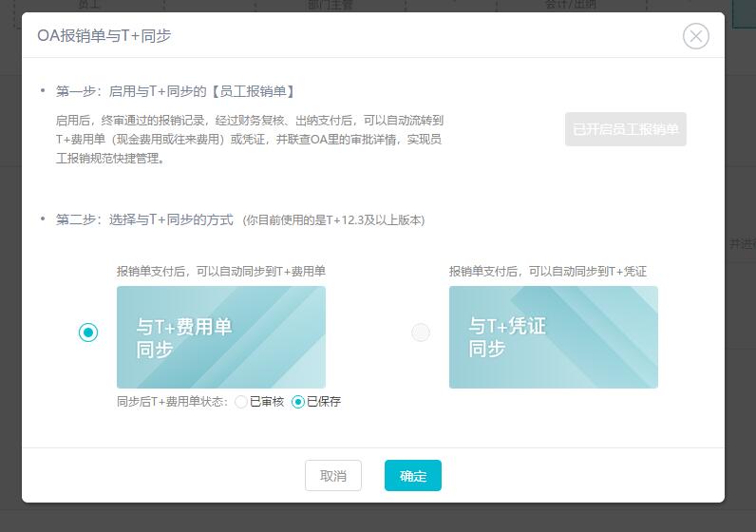Click the dialog title OA报销单与T+同步
The width and height of the screenshot is (756, 532).
point(104,36)
